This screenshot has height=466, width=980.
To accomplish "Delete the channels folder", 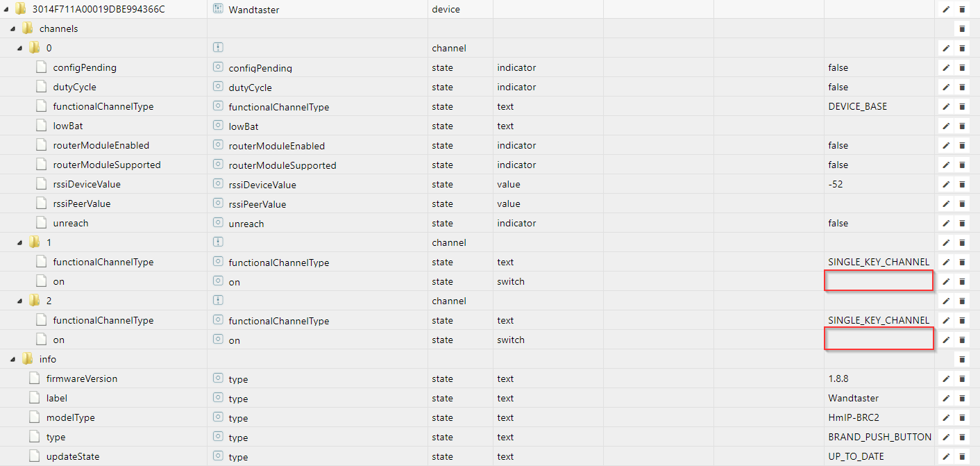I will (962, 29).
